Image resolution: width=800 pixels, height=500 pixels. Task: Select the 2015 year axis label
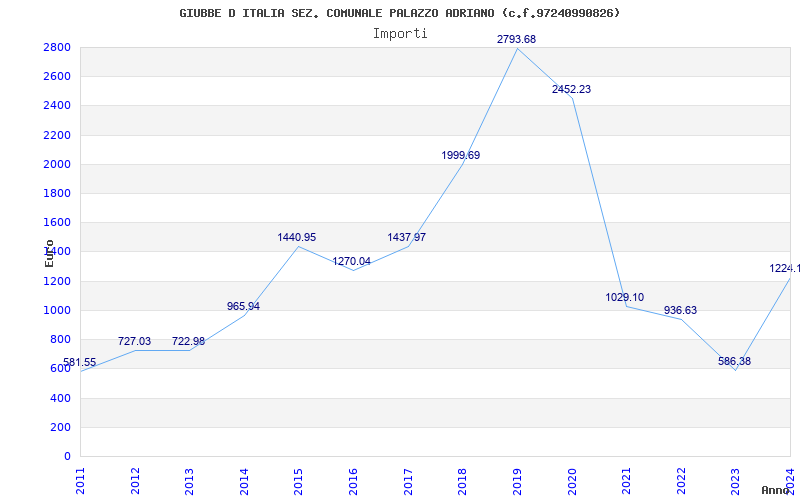pos(298,481)
